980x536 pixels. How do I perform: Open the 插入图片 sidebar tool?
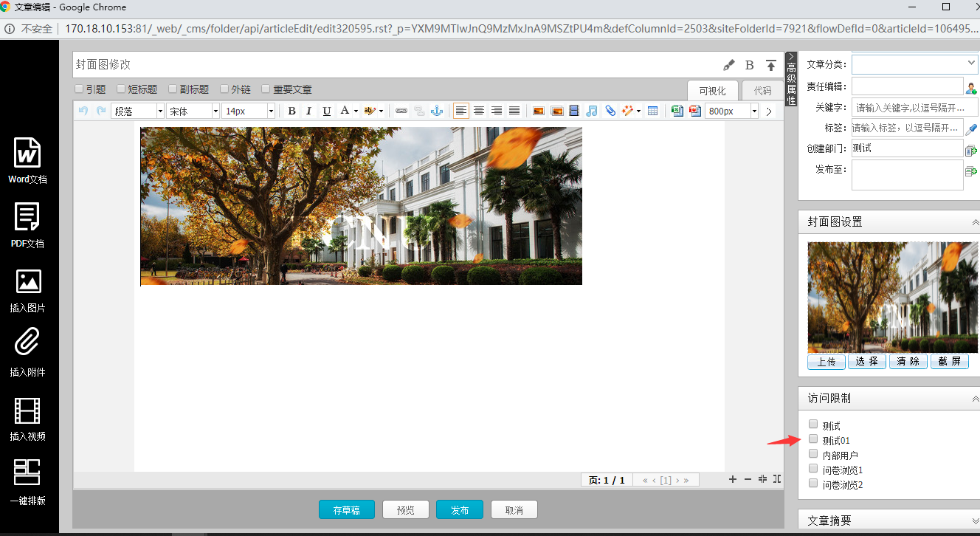pos(28,281)
